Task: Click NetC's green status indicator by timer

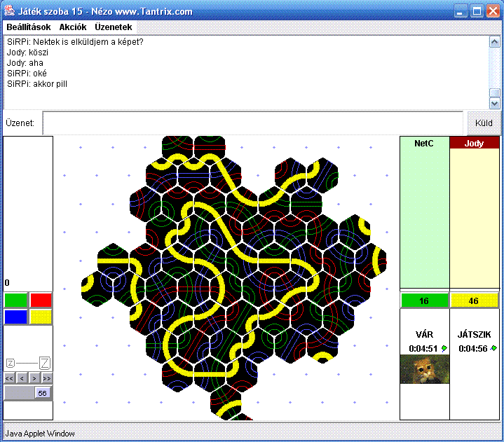Action: click(444, 348)
